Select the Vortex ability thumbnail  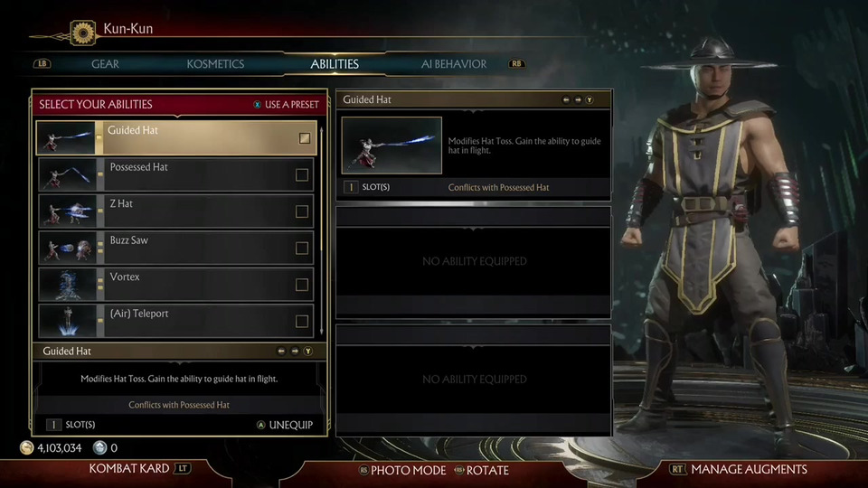(x=68, y=285)
